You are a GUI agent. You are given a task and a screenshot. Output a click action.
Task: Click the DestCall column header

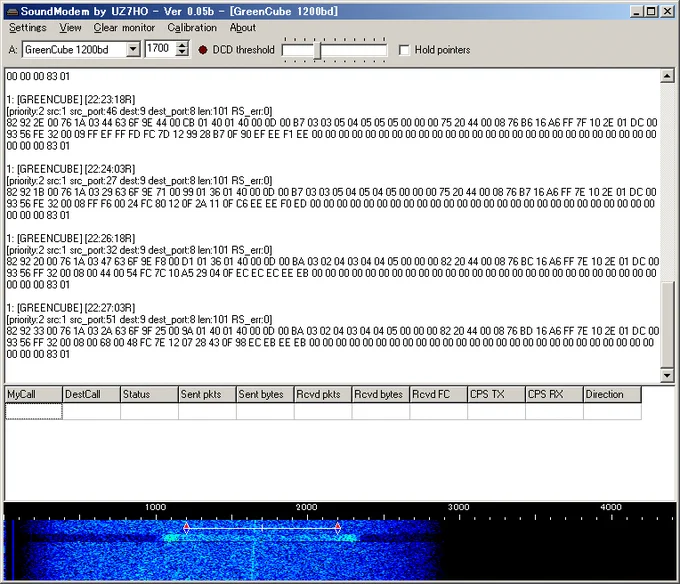[x=91, y=395]
